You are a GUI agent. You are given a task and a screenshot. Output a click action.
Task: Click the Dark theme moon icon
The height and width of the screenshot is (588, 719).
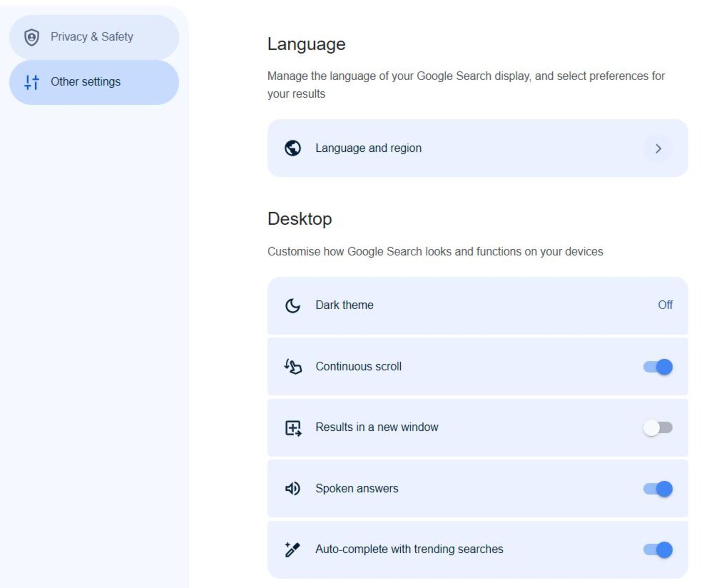point(292,305)
